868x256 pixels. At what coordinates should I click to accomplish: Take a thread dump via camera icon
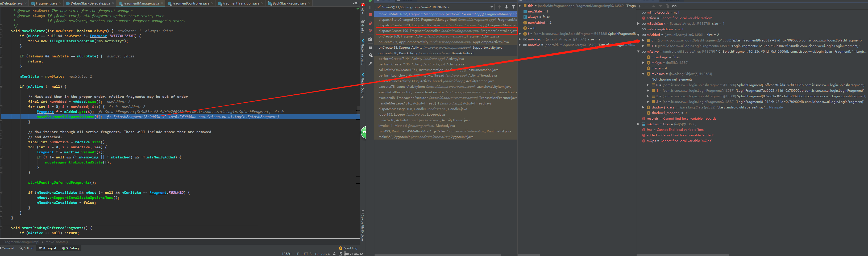(x=370, y=39)
